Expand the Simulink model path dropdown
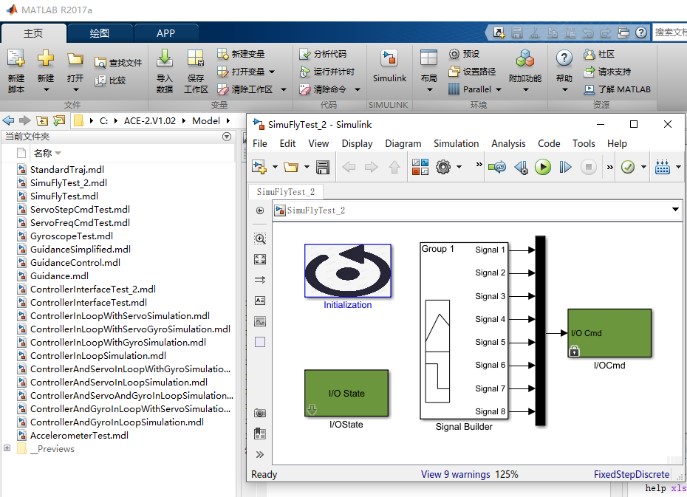Image resolution: width=687 pixels, height=497 pixels. (675, 209)
